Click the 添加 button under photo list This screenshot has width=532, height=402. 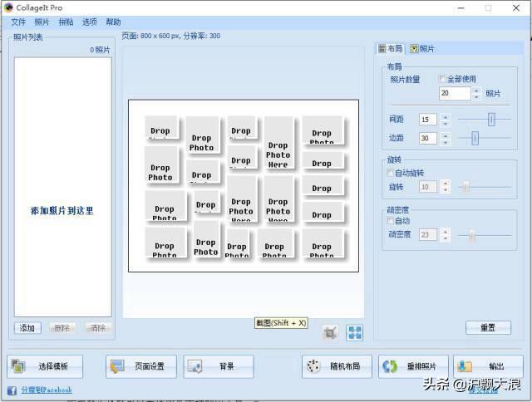[27, 328]
